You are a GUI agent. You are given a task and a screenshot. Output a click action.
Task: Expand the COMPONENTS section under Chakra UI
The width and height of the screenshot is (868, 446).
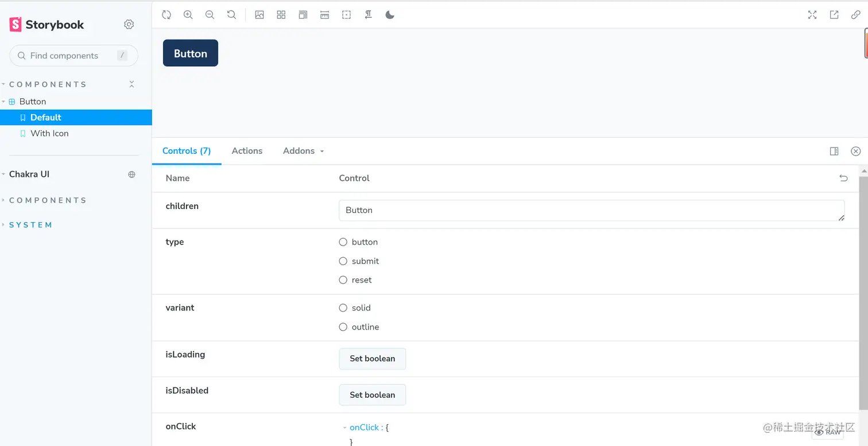pos(45,200)
